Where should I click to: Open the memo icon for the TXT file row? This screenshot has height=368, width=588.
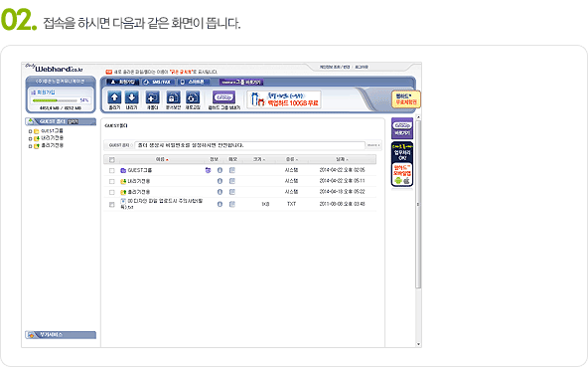coord(232,204)
